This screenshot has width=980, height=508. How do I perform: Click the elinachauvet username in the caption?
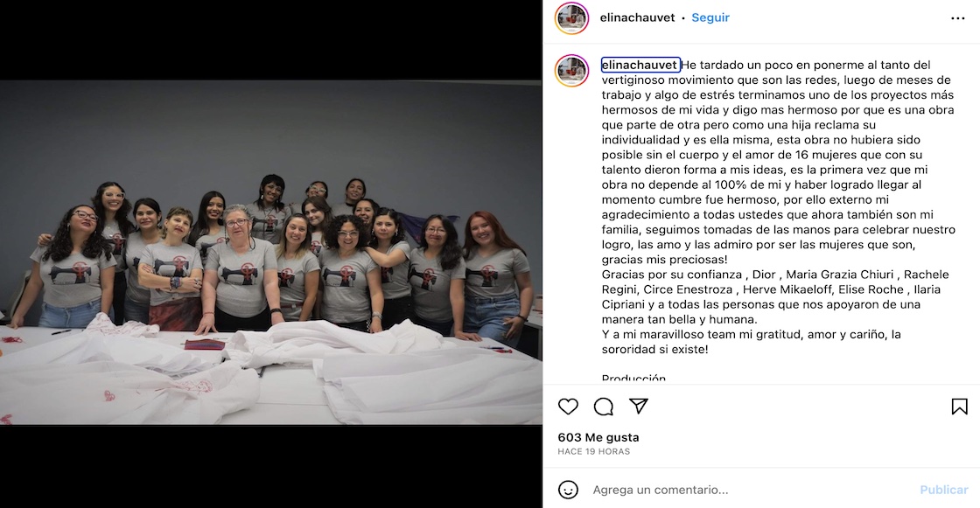(640, 65)
